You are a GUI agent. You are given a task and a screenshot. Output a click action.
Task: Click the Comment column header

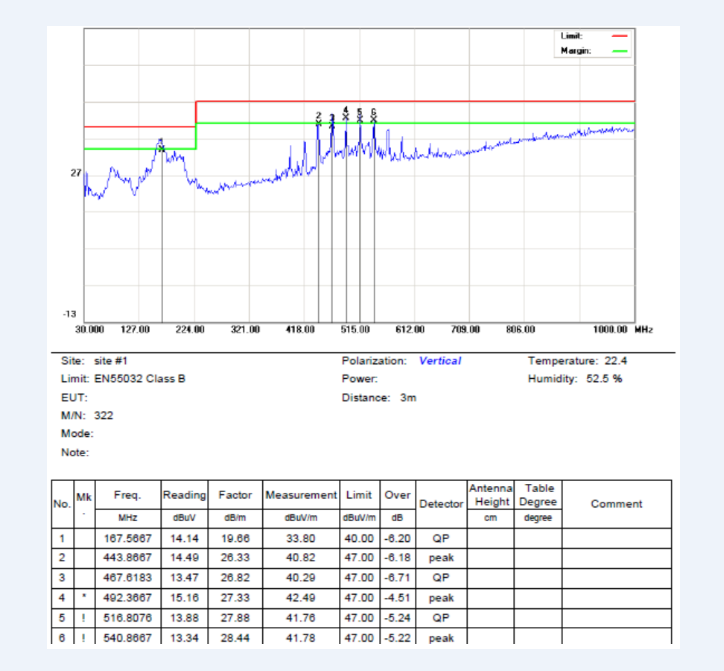(x=616, y=503)
